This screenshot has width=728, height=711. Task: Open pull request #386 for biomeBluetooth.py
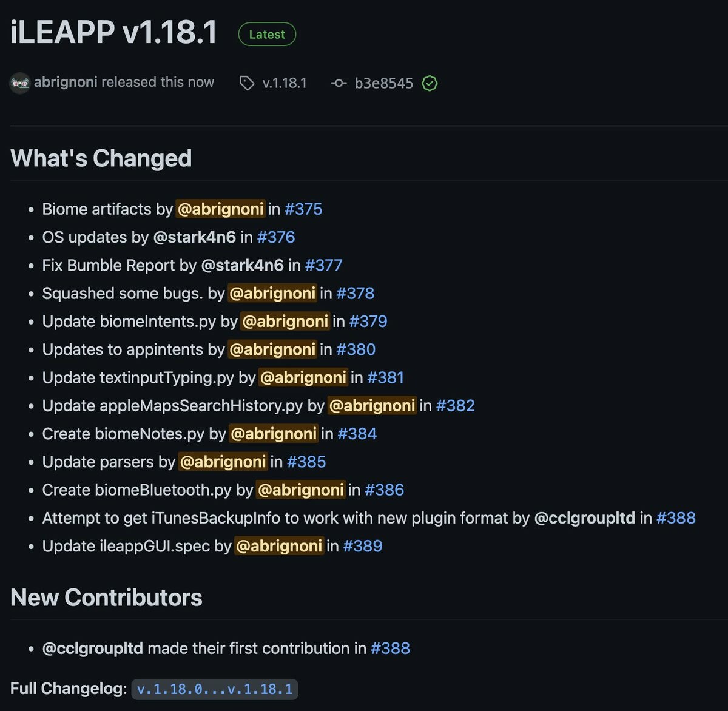tap(384, 490)
